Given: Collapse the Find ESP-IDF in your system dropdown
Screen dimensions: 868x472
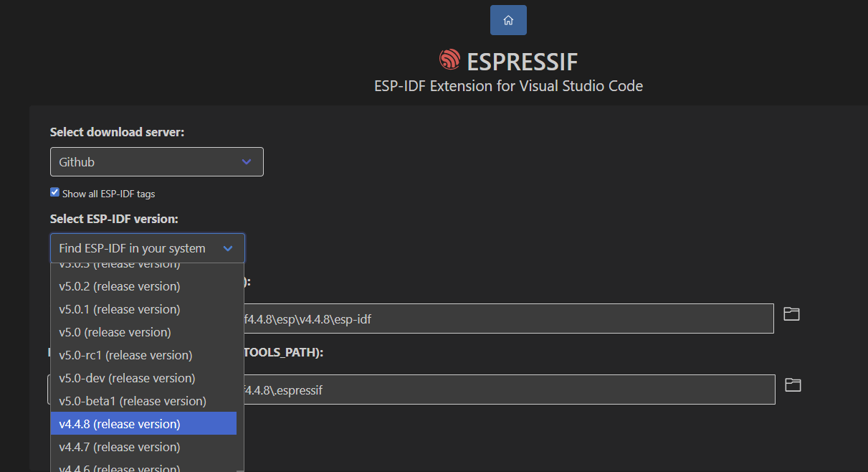Looking at the screenshot, I should coord(148,248).
